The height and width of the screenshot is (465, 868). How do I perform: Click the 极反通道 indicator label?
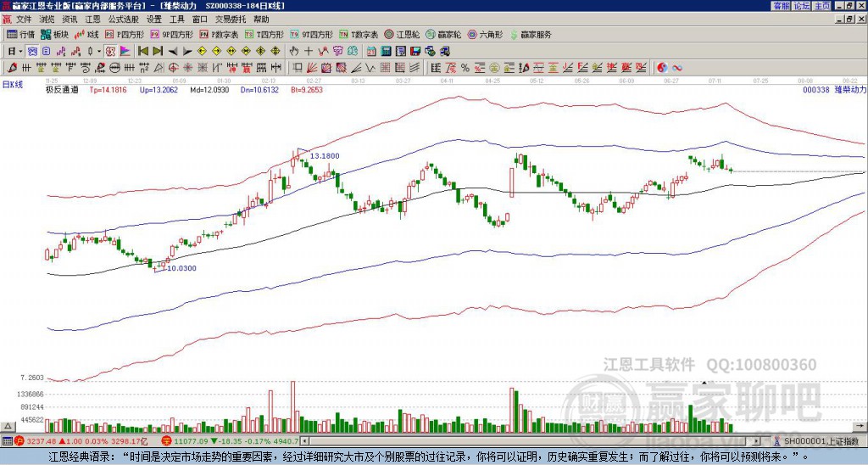[x=62, y=89]
